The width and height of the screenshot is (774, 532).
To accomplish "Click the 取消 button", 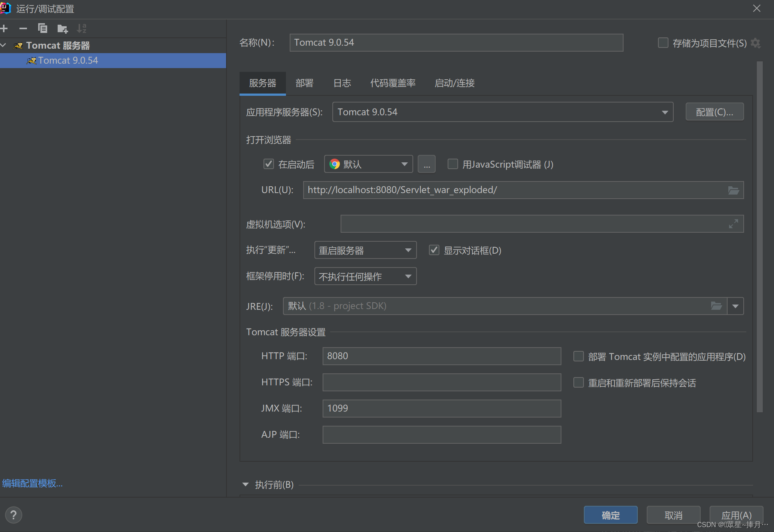I will (x=674, y=515).
